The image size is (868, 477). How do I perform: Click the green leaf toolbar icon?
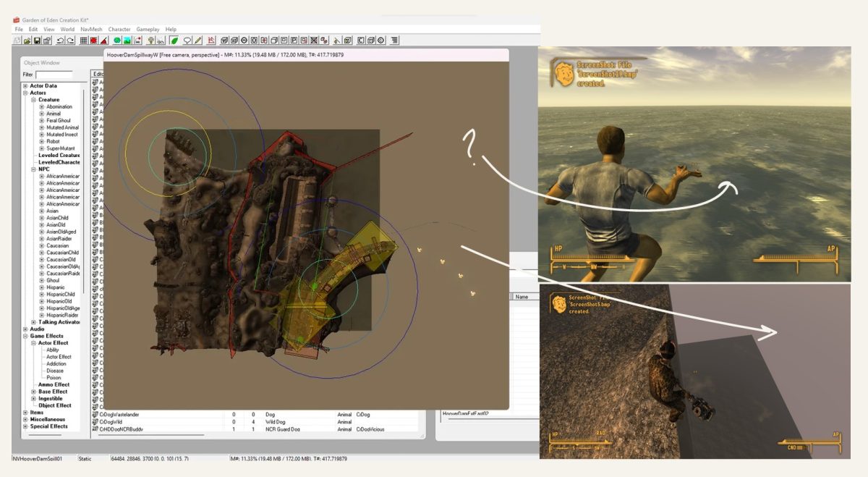(x=174, y=40)
